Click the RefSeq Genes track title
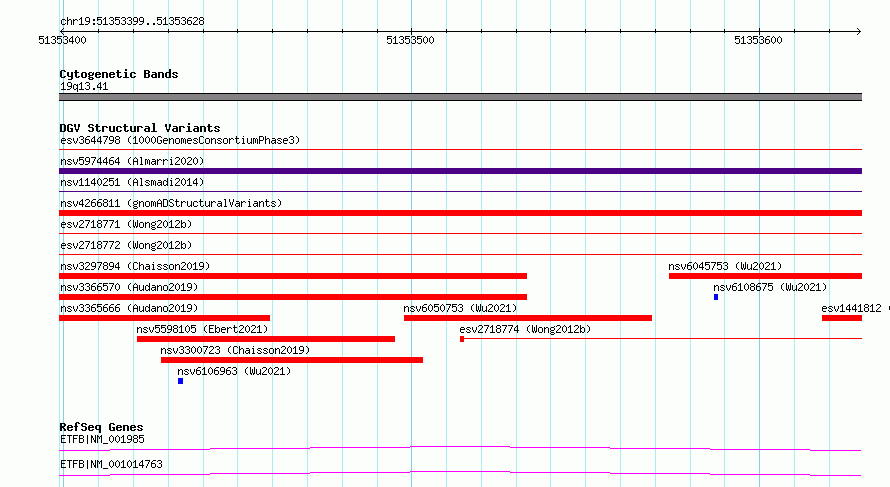 coord(101,427)
